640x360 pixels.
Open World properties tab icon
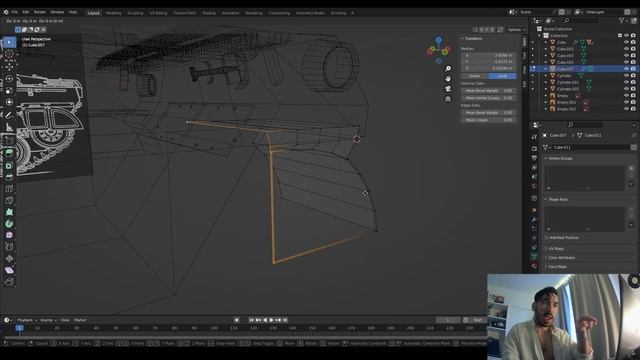[534, 186]
